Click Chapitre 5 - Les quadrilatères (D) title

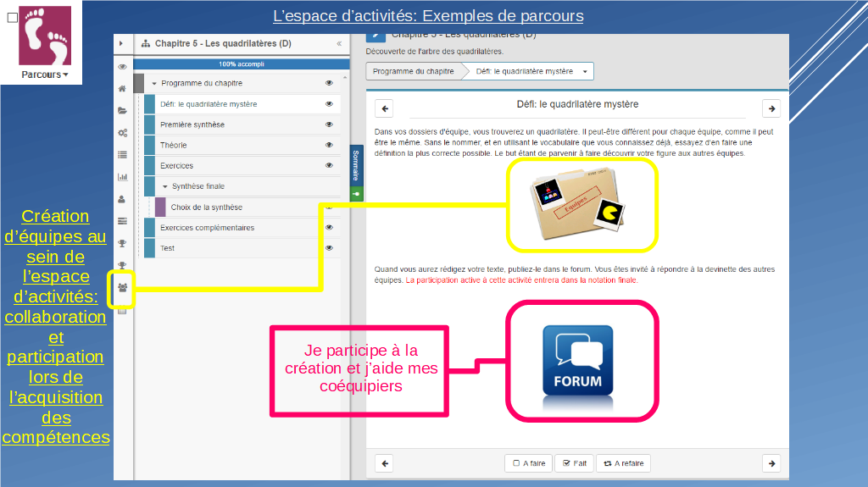click(x=223, y=43)
